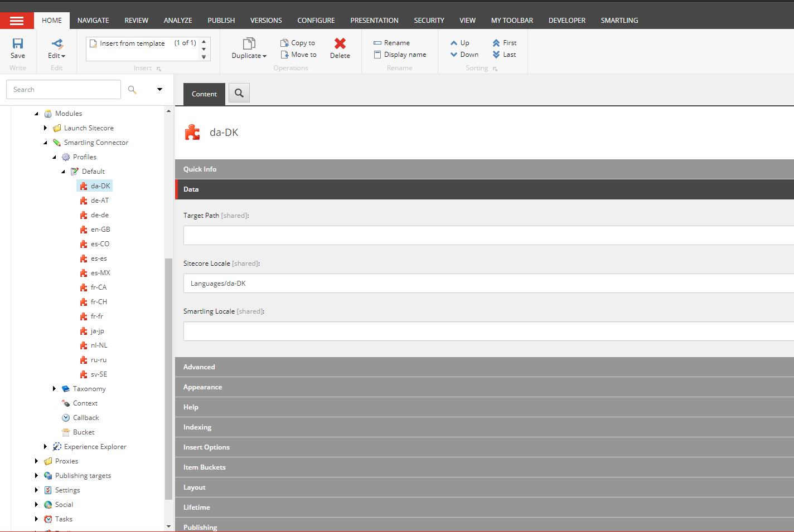Screen dimensions: 794x532
Task: Open the NAVIGATE ribbon tab
Action: (x=93, y=21)
